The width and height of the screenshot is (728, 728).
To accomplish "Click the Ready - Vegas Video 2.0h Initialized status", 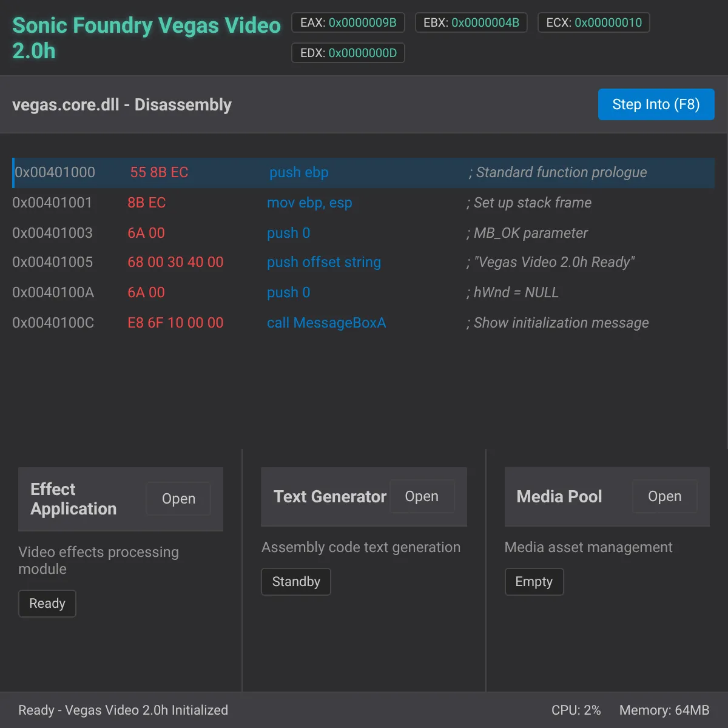I will 123,710.
